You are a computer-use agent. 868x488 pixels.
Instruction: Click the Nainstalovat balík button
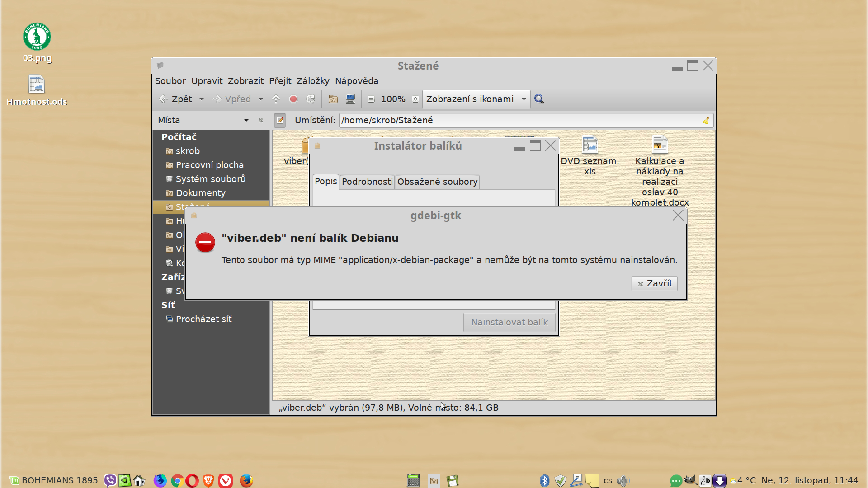(509, 322)
